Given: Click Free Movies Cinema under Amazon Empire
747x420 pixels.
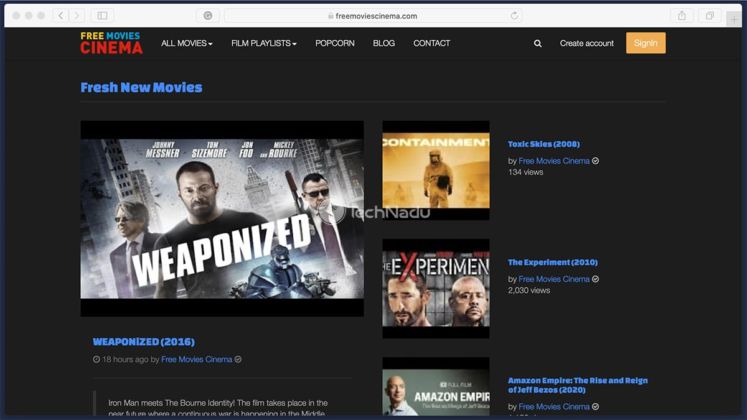Looking at the screenshot, I should (554, 407).
